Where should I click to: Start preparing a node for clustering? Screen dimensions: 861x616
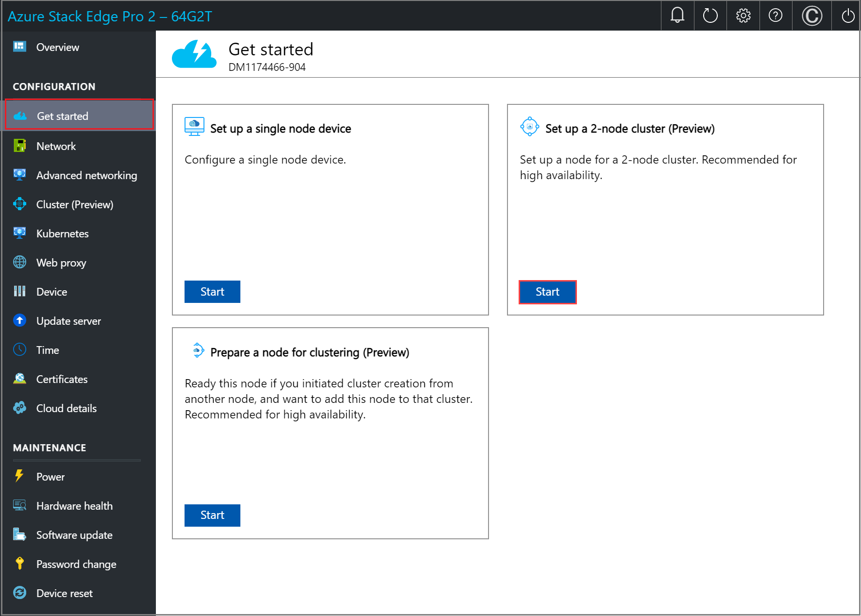click(x=212, y=515)
